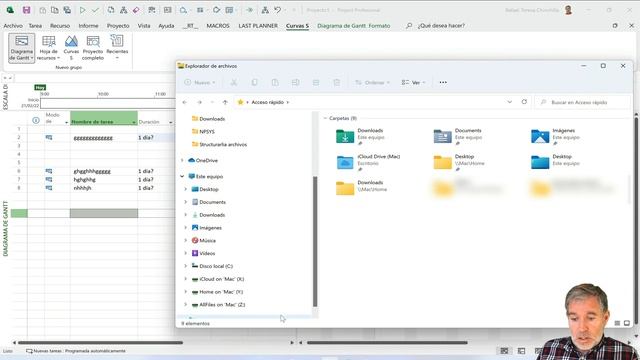Image resolution: width=640 pixels, height=360 pixels.
Task: Click the Share icon in File Explorer toolbar
Action: [x=316, y=82]
